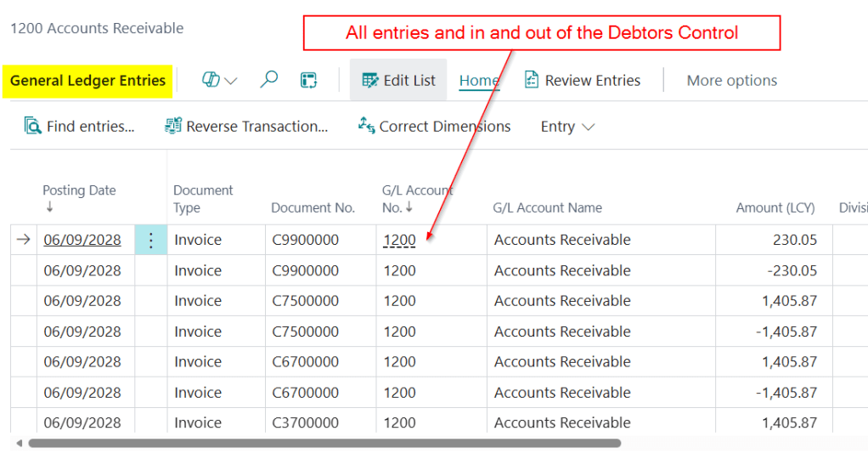Click the Find entries icon
This screenshot has height=465, width=868.
point(33,127)
